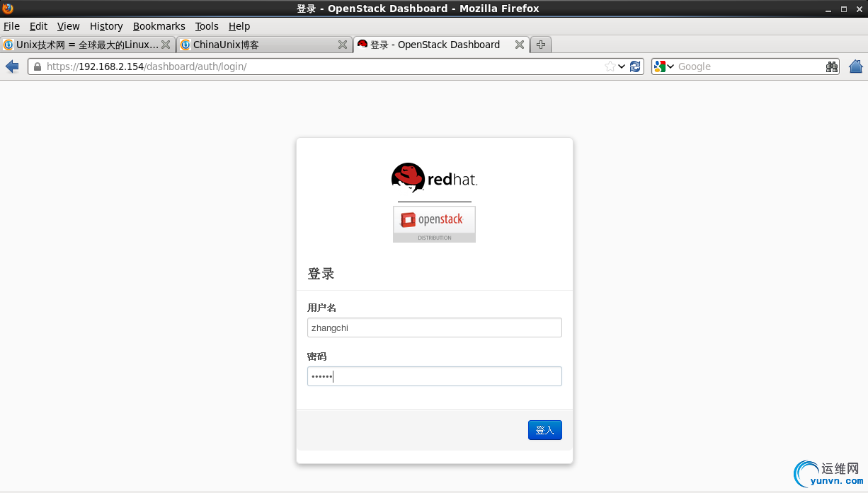Viewport: 868px width, 493px height.
Task: Click the 登入 login button
Action: [545, 430]
